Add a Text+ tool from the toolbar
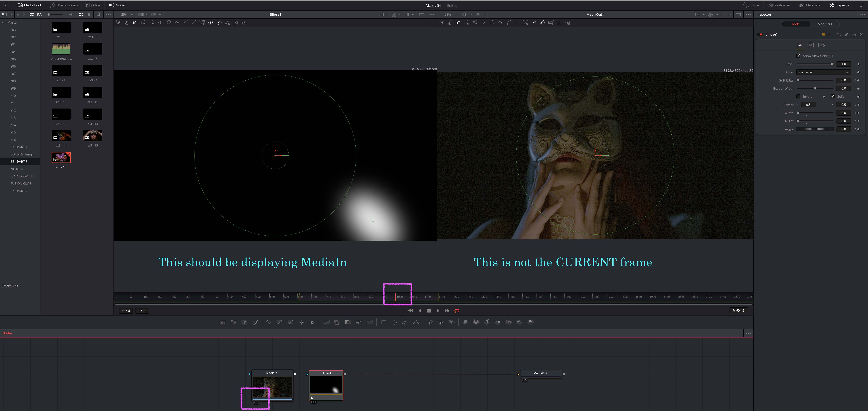Screen dimensions: 868x411 click(244, 322)
